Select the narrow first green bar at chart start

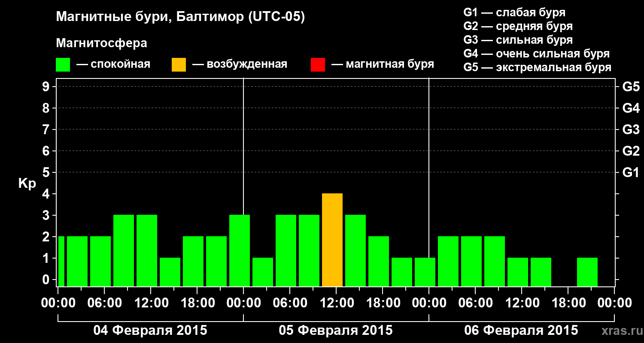tap(61, 262)
